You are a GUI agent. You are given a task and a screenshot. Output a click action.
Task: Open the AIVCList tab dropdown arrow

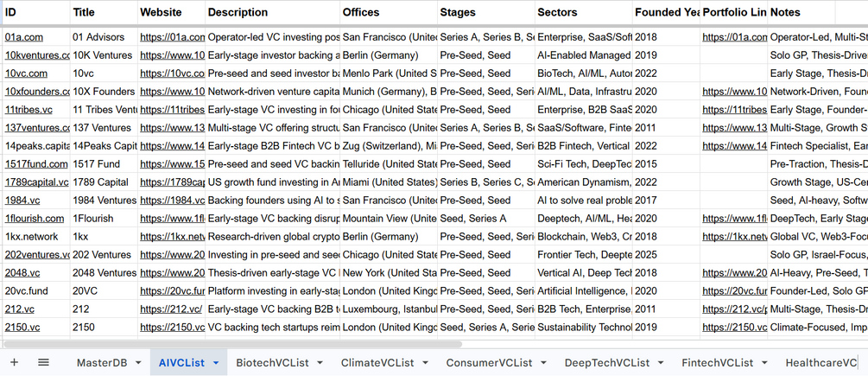pos(216,363)
